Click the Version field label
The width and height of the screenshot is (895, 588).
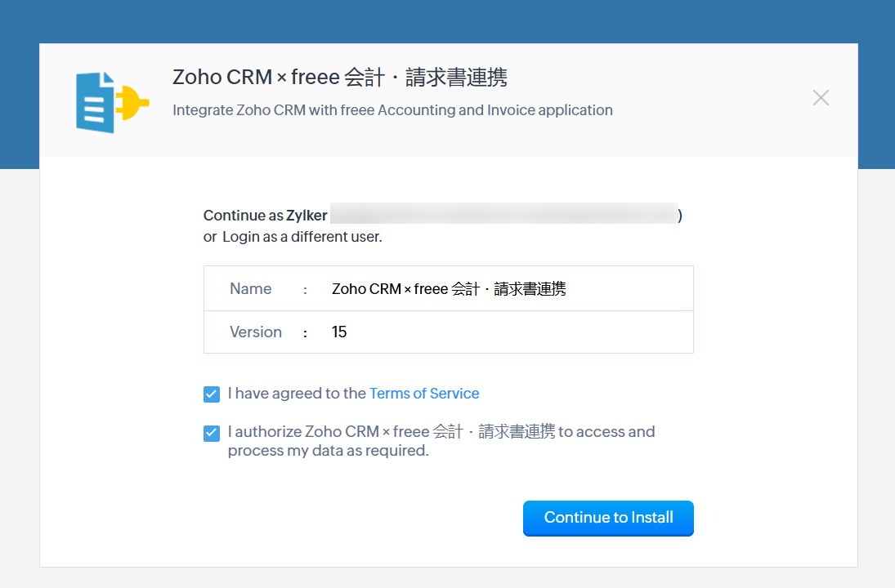256,332
